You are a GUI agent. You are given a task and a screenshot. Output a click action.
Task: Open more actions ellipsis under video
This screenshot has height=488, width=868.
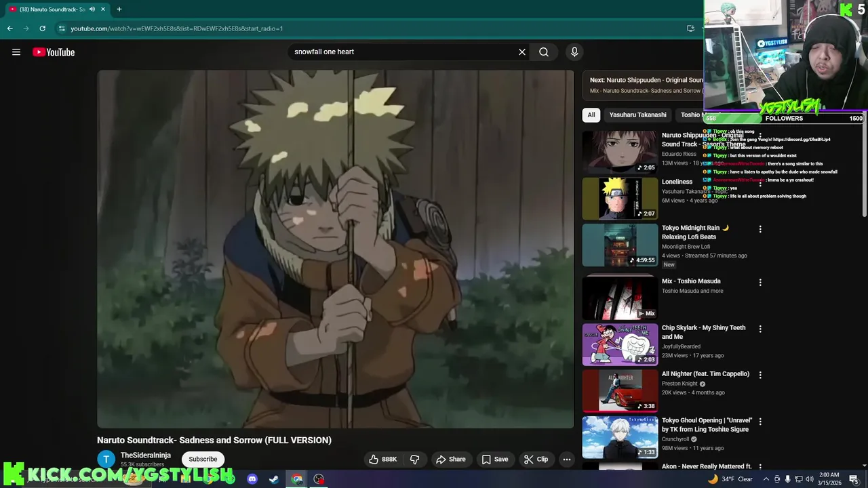(x=567, y=459)
